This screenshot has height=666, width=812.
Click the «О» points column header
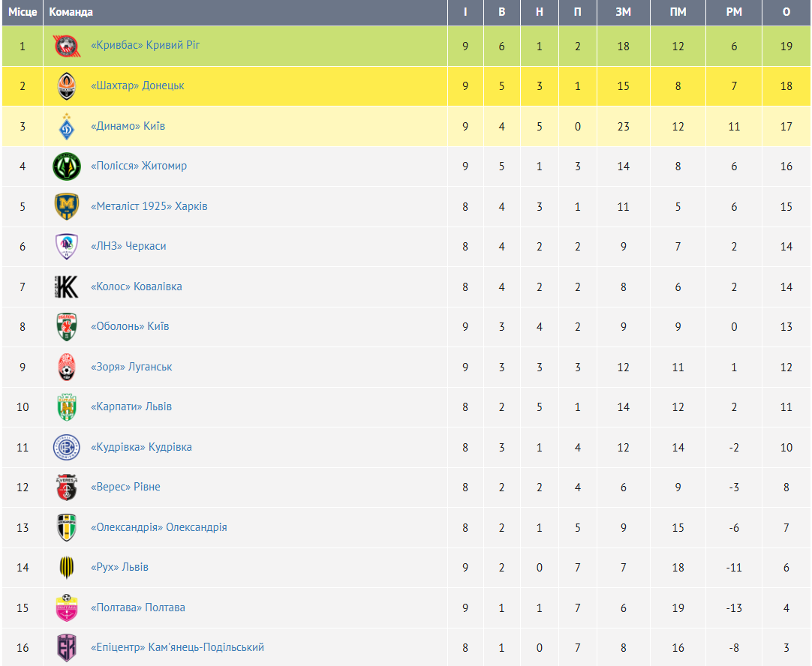pos(786,12)
